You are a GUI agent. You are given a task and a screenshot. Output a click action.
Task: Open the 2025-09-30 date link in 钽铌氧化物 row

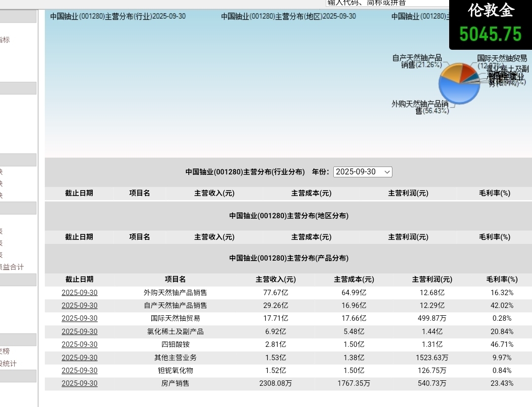point(79,371)
